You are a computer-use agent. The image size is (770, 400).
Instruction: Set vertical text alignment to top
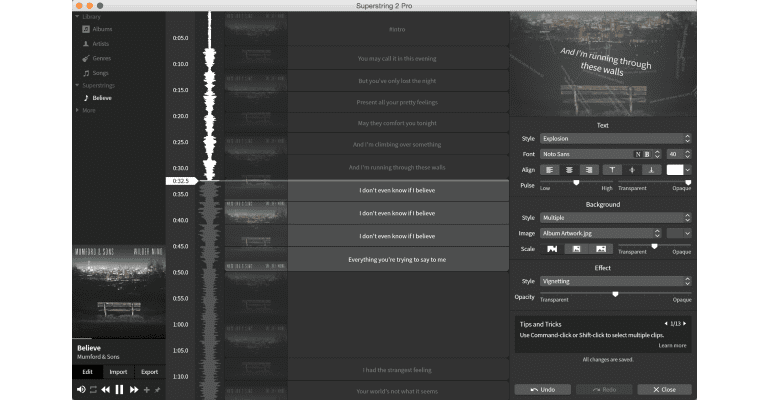click(x=612, y=170)
